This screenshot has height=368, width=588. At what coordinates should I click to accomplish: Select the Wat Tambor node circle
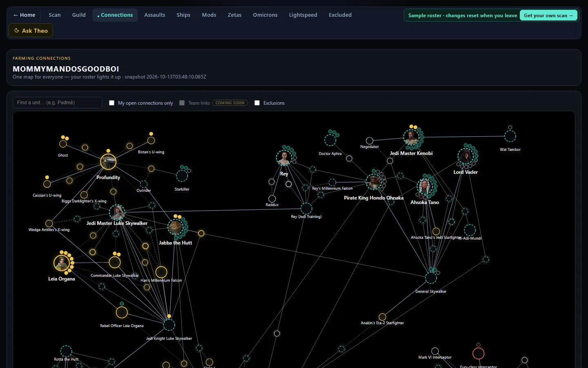(x=510, y=136)
